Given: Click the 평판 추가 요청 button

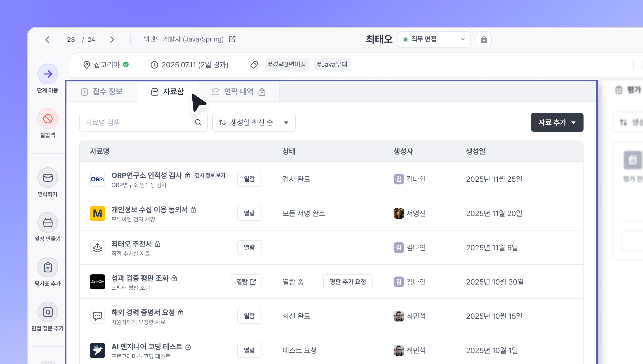Looking at the screenshot, I should point(347,282).
